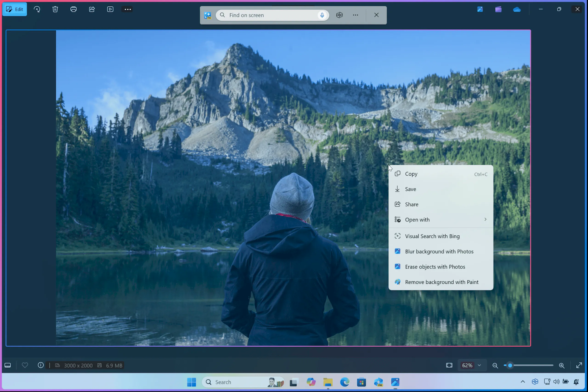Click the Edit button in toolbar

[x=15, y=9]
